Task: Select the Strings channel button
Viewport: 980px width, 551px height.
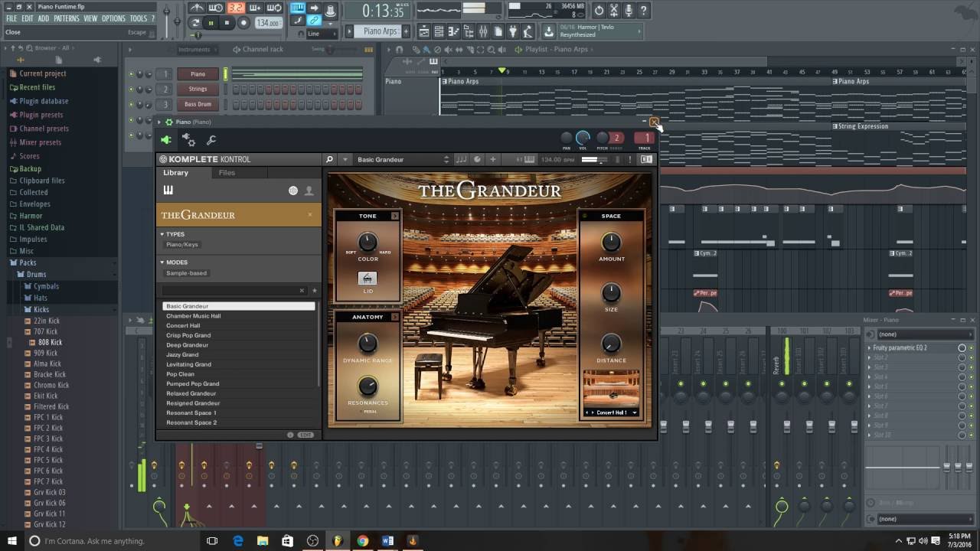Action: coord(198,90)
